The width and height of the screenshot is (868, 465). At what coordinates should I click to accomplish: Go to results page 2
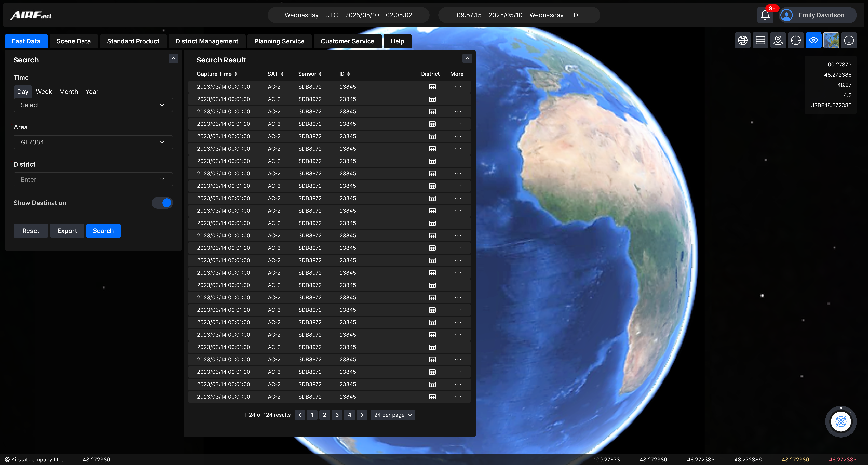tap(324, 415)
